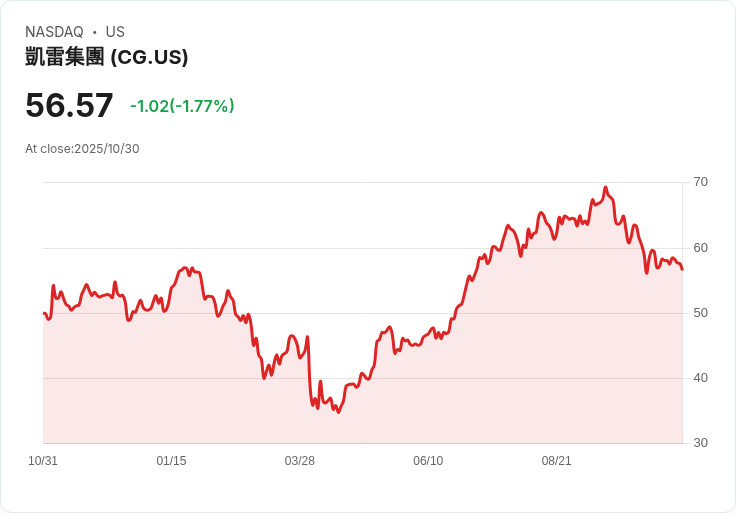The image size is (736, 513).
Task: Click the At close:2025/10/30 timestamp
Action: 82,149
